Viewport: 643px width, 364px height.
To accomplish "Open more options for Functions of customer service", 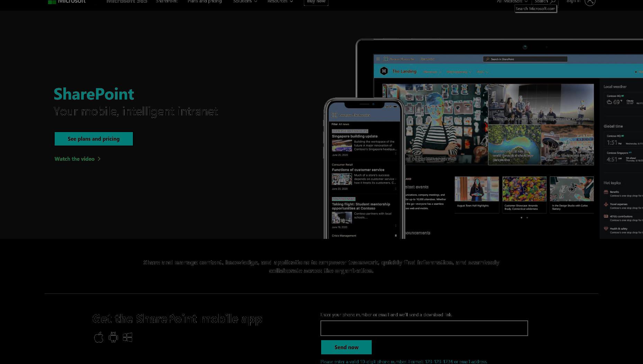I will click(x=396, y=188).
